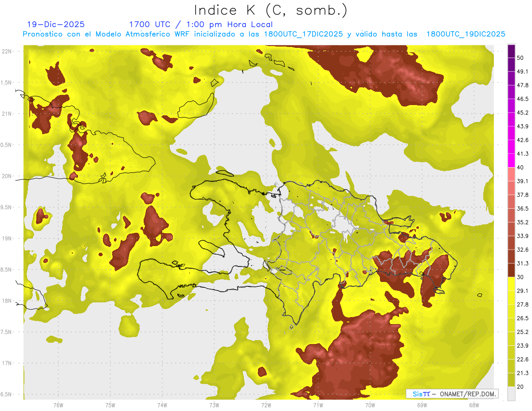Click the legend value '47.8'

tap(522, 85)
